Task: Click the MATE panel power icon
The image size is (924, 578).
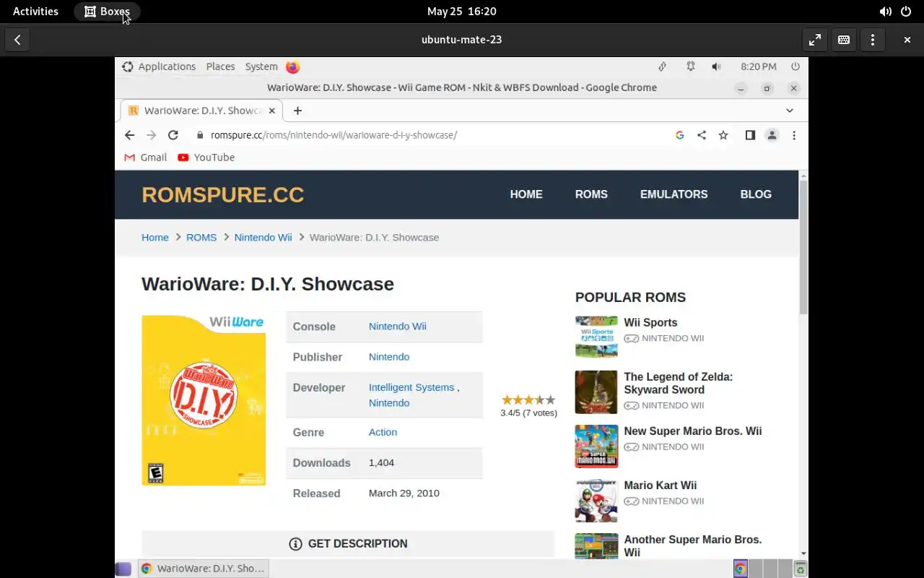Action: 796,66
